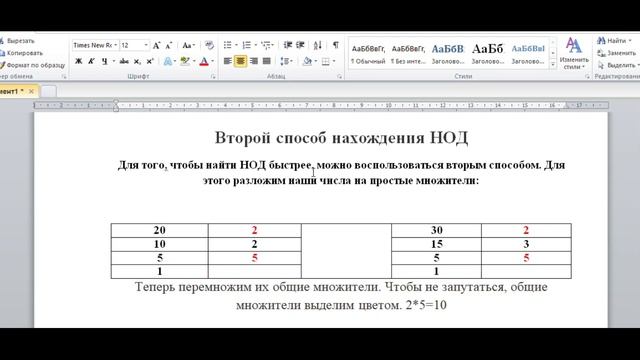Click the Text Effects icon
The image size is (640, 360).
(167, 61)
